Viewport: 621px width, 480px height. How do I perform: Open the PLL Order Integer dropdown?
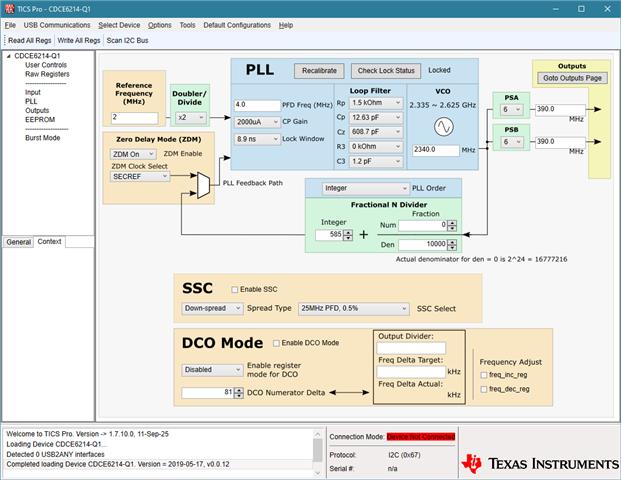point(365,188)
